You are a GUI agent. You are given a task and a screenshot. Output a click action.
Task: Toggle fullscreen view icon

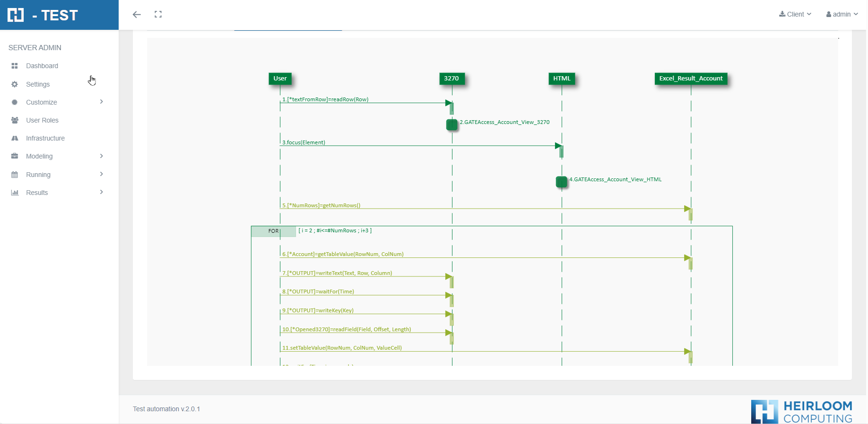click(158, 15)
